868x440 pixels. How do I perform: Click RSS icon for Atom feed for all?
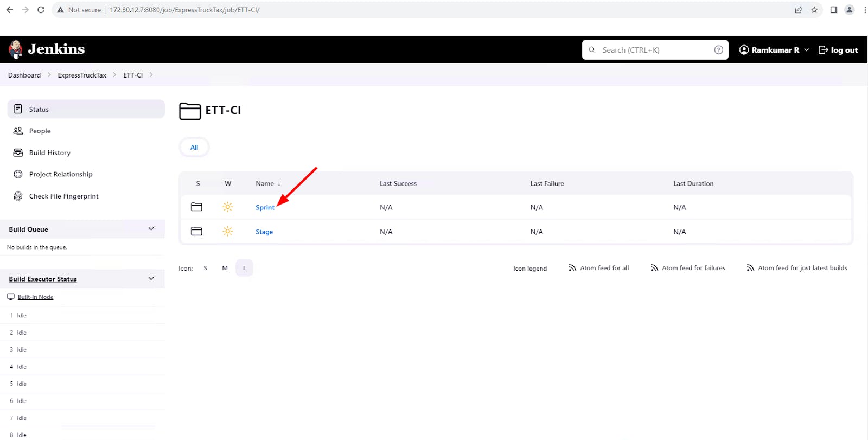[x=572, y=268]
